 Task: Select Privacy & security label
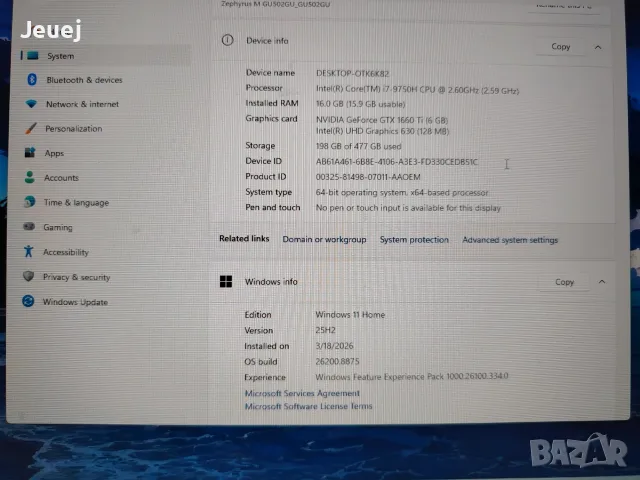[x=76, y=277]
